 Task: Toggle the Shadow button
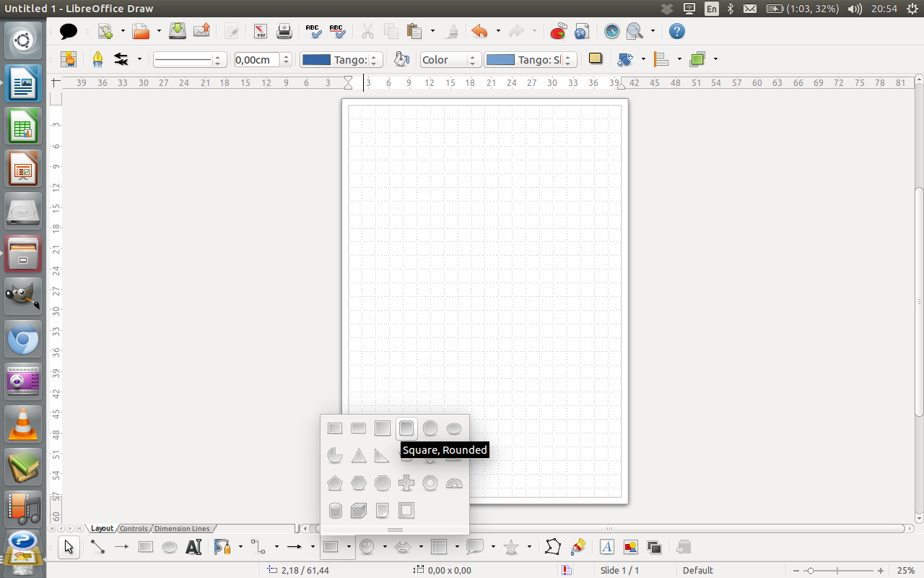point(596,60)
